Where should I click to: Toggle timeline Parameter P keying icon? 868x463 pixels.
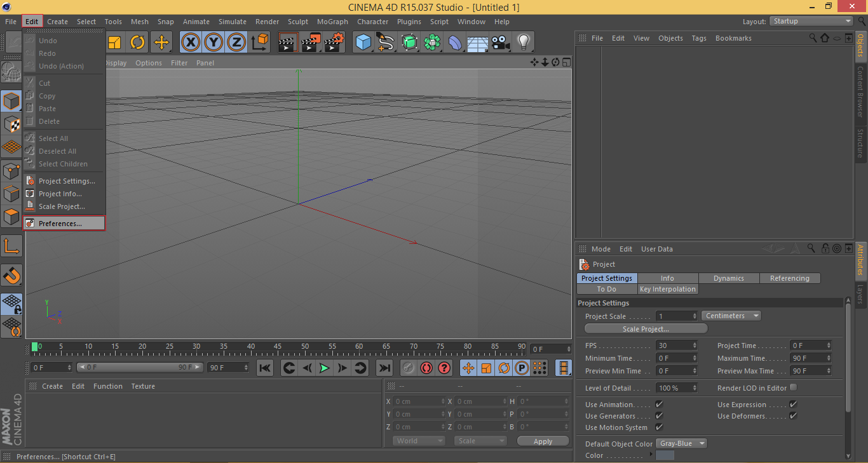[522, 368]
